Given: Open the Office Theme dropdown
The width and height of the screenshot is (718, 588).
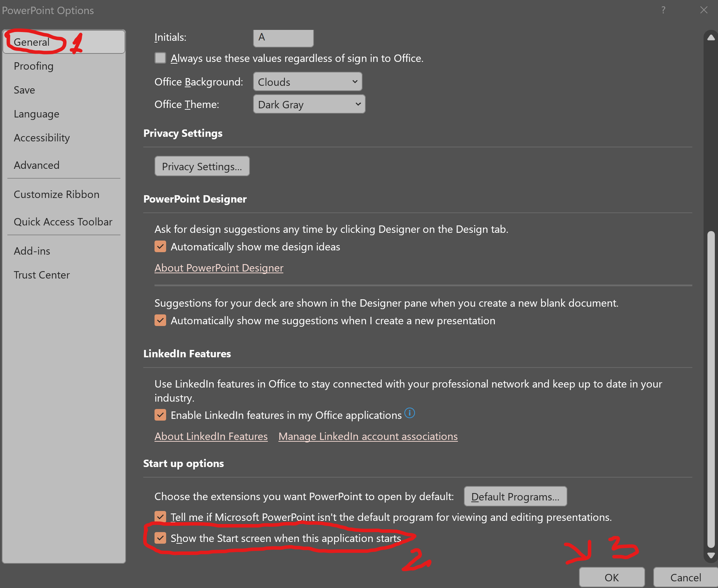Looking at the screenshot, I should [309, 104].
